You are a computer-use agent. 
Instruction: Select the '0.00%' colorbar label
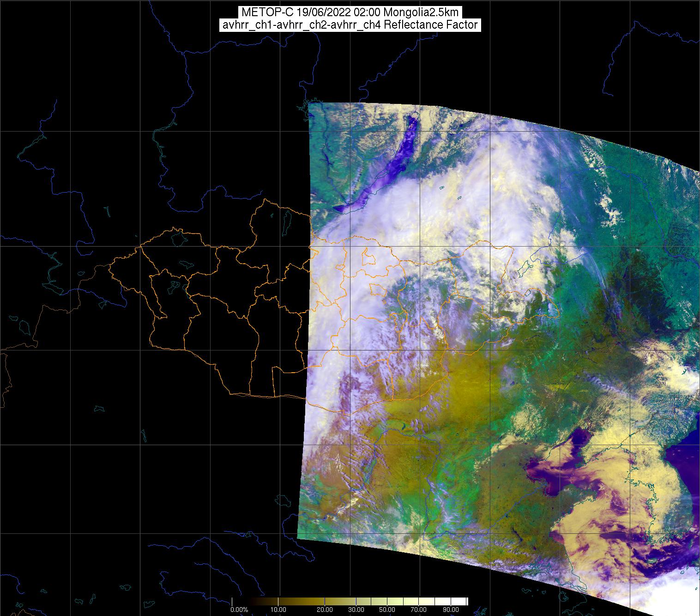click(239, 610)
